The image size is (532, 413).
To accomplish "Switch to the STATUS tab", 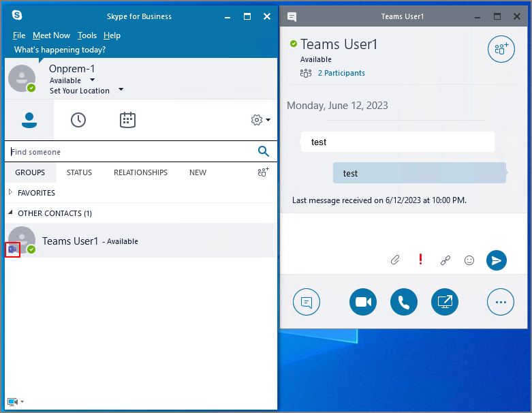I will pos(79,172).
